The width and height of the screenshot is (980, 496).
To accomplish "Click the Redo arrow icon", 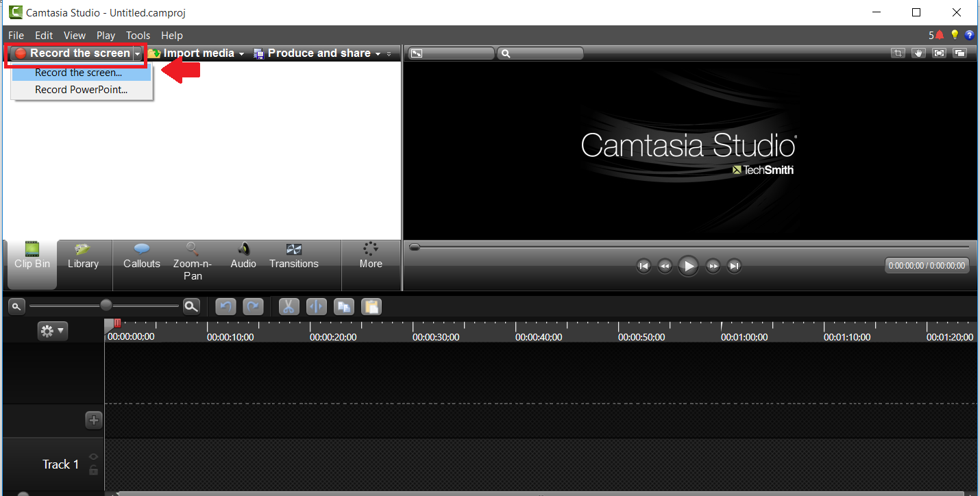I will pyautogui.click(x=253, y=307).
